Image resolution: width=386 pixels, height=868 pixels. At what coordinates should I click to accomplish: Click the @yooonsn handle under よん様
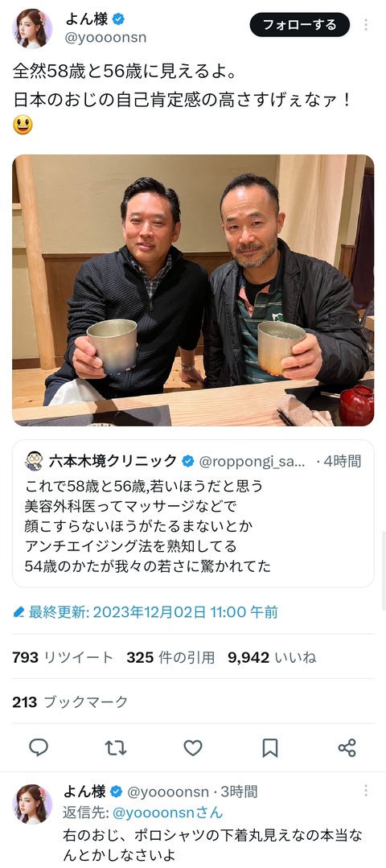tap(106, 38)
